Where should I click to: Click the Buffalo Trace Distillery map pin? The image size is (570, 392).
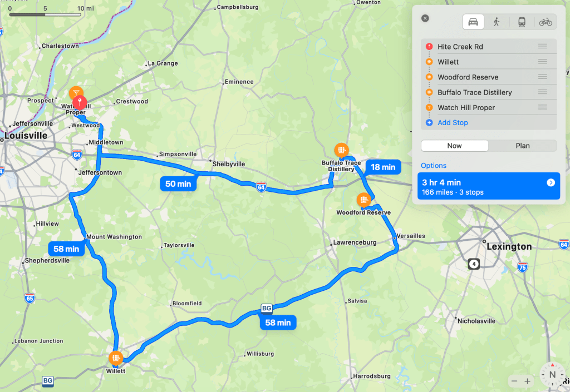click(x=341, y=150)
